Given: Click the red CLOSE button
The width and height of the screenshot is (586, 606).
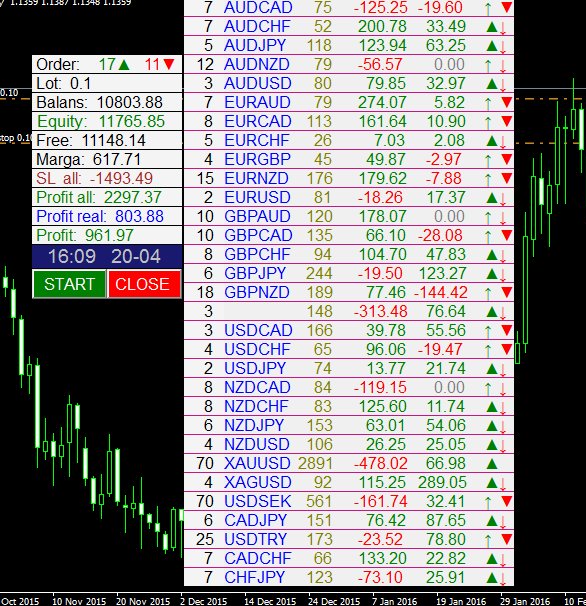Looking at the screenshot, I should (144, 284).
